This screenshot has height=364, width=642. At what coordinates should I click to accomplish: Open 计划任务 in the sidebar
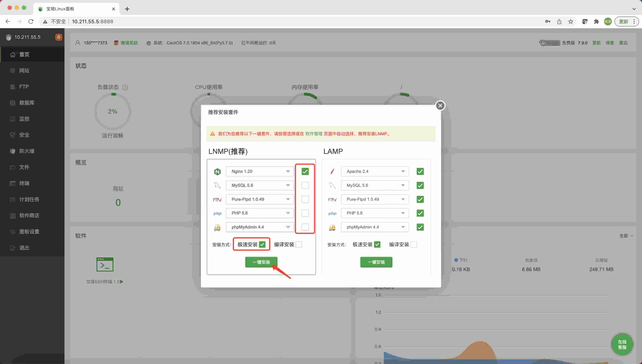[x=32, y=200]
